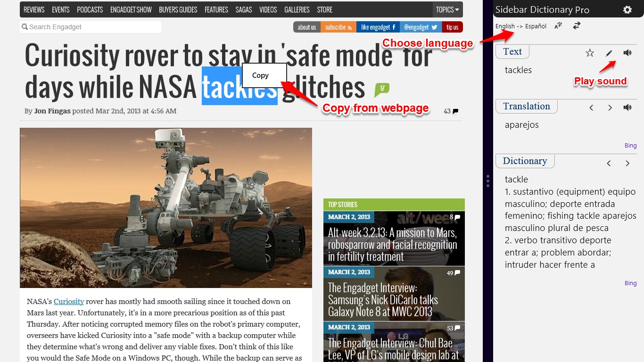Viewport: 644px width, 362px height.
Task: Select the BUYERS GUIDES menu item
Action: tap(178, 9)
